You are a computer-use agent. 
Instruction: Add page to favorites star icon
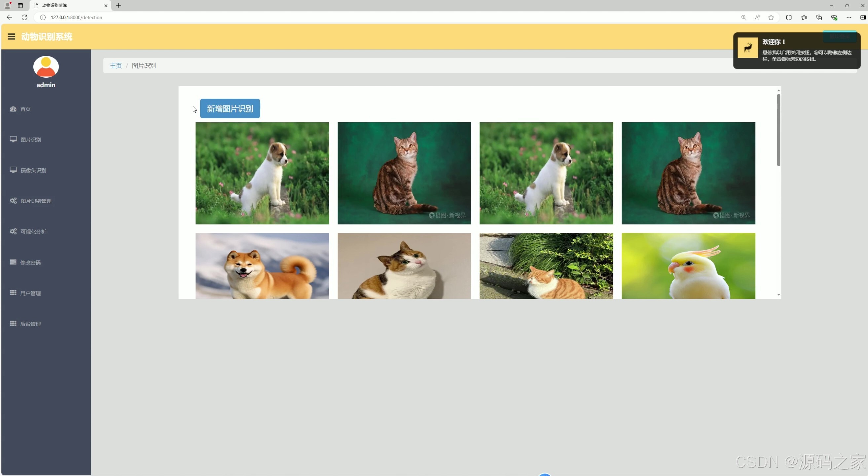point(771,18)
